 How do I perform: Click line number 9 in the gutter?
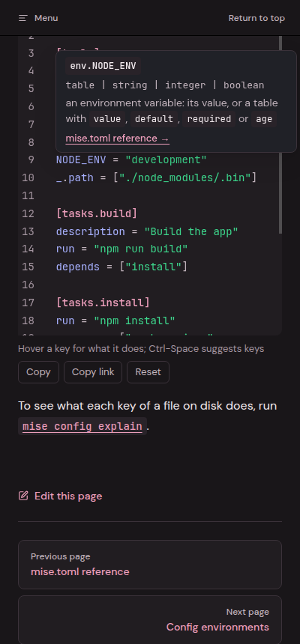(x=31, y=160)
